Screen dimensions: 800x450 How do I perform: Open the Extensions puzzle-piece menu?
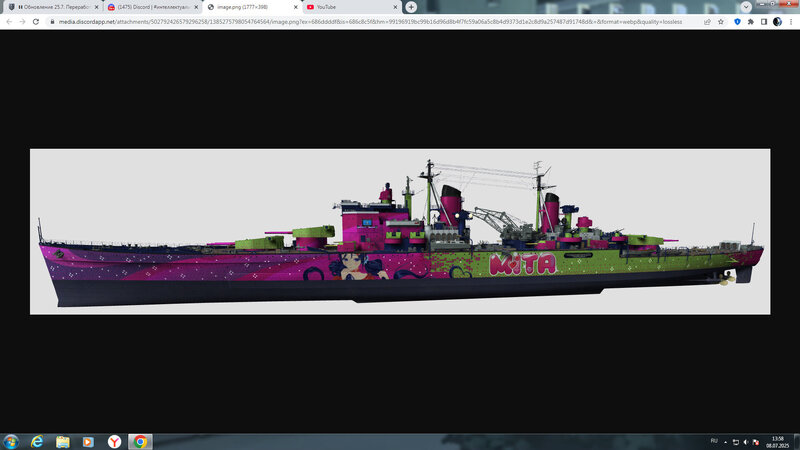pos(751,22)
